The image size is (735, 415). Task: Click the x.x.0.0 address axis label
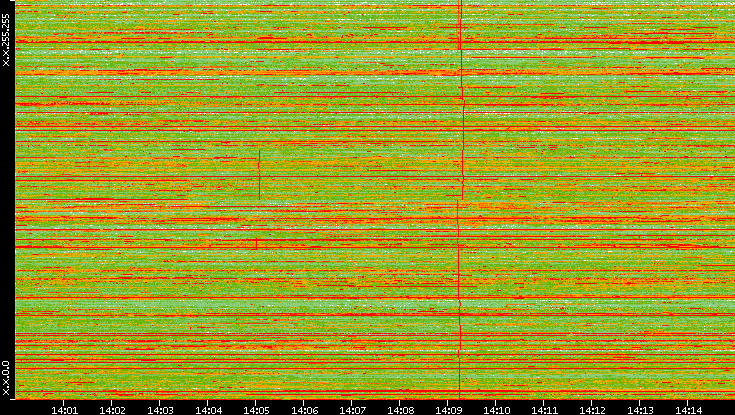(6, 378)
